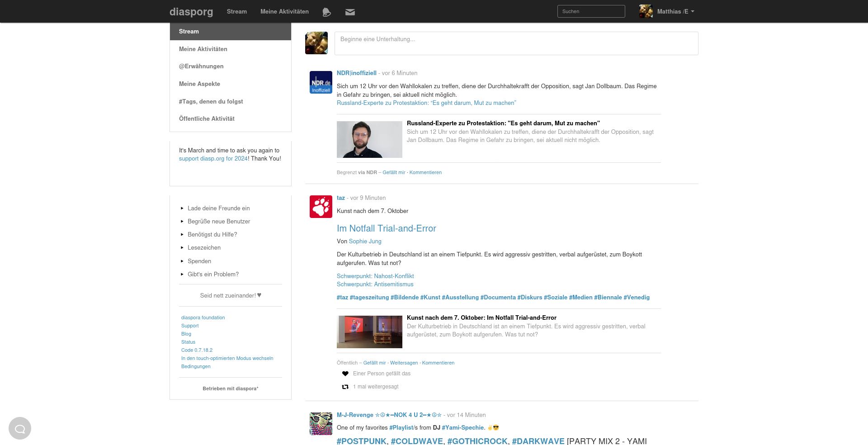Expand the 'Benötigst du Hilfe?' section

pos(212,235)
